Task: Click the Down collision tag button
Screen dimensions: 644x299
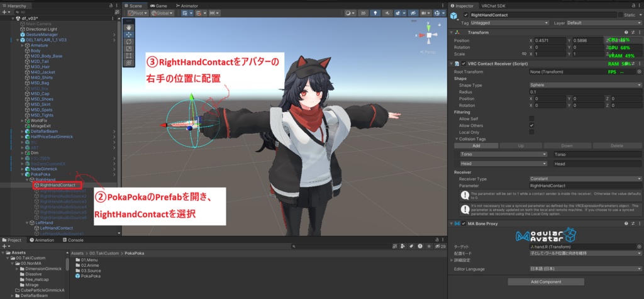Action: click(567, 145)
